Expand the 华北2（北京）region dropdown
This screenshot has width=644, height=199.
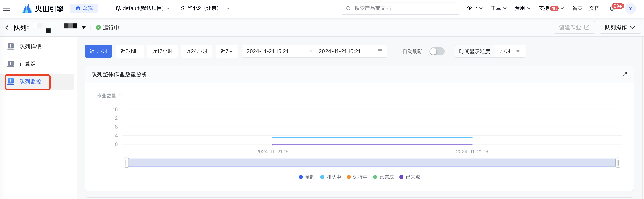[205, 8]
